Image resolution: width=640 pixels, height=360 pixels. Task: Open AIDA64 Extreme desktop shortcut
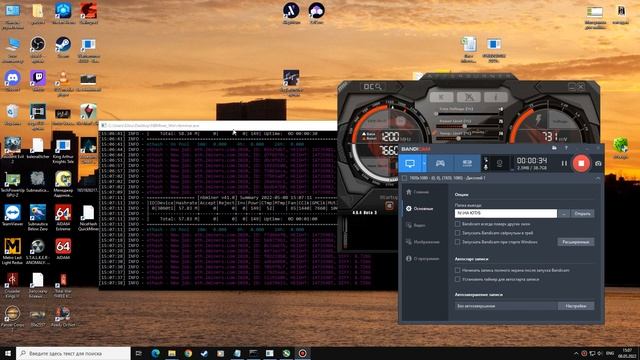(x=63, y=218)
